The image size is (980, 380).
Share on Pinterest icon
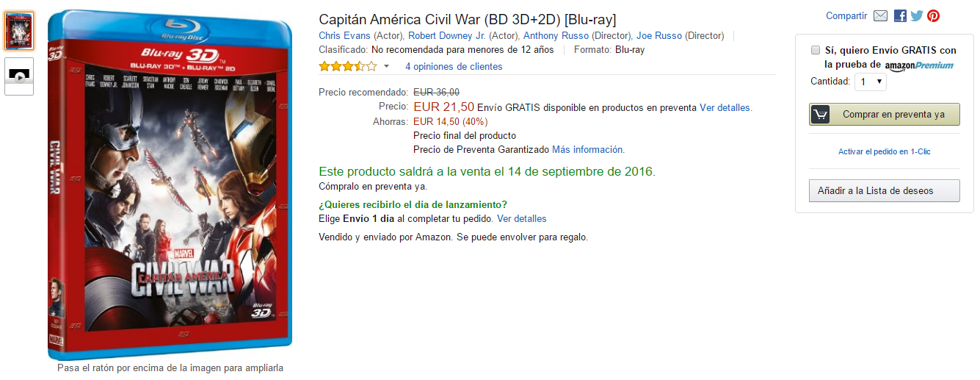[933, 16]
